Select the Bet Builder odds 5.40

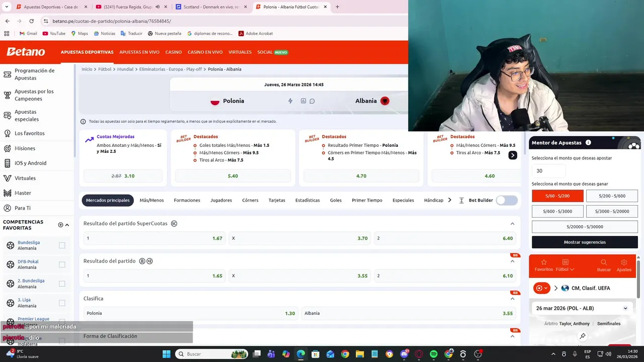click(x=232, y=176)
